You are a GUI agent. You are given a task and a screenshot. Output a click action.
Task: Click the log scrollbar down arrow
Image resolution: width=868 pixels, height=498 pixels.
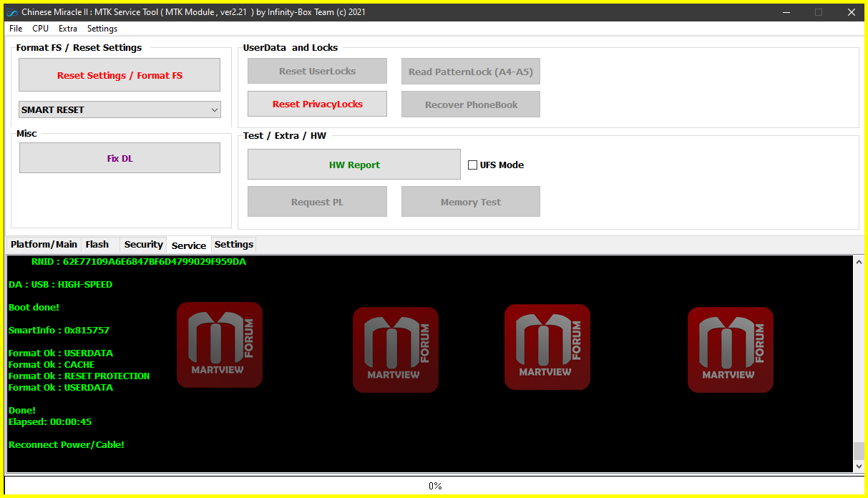(859, 466)
